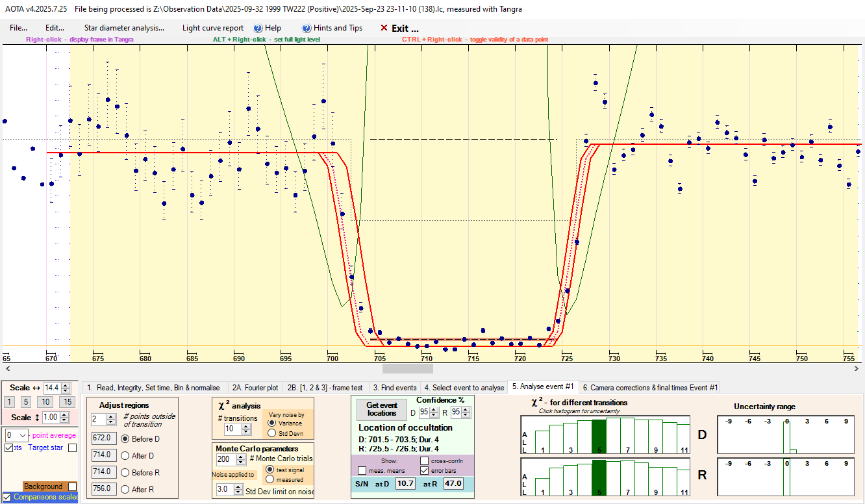The height and width of the screenshot is (504, 865).
Task: Click the red X Exit icon
Action: (x=384, y=28)
